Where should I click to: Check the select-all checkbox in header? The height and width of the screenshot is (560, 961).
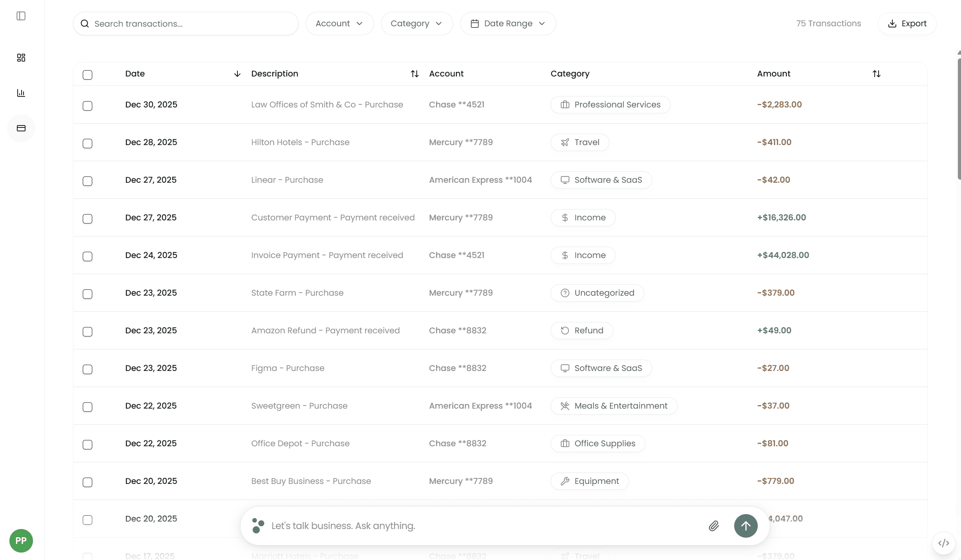tap(88, 75)
